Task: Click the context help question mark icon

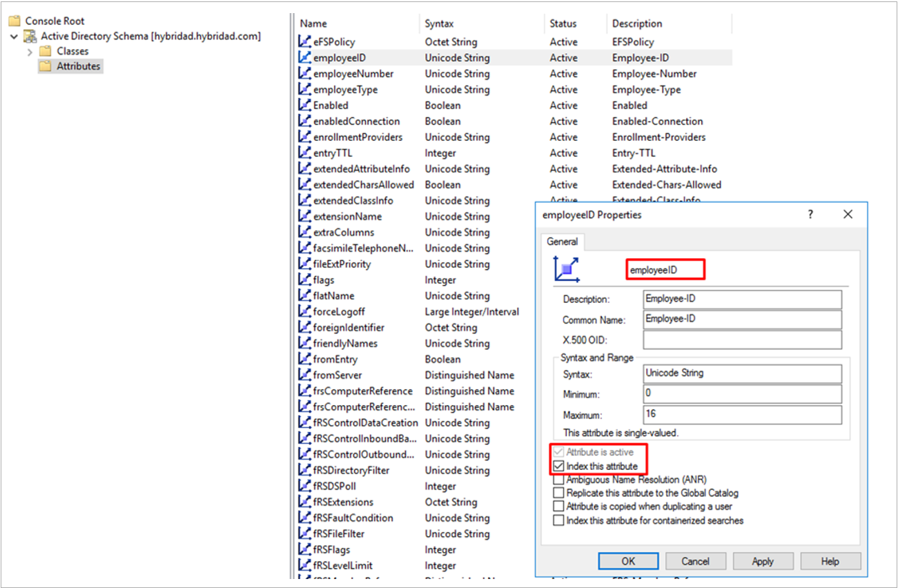Action: pyautogui.click(x=810, y=215)
